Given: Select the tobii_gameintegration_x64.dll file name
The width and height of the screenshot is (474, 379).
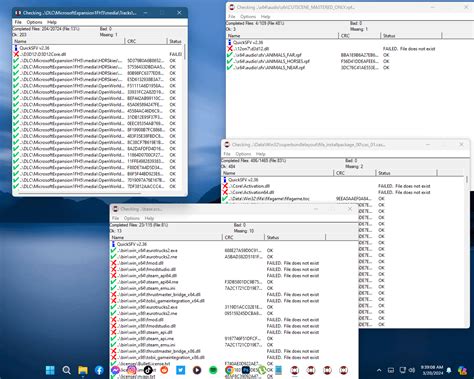Looking at the screenshot, I should pos(161,301).
